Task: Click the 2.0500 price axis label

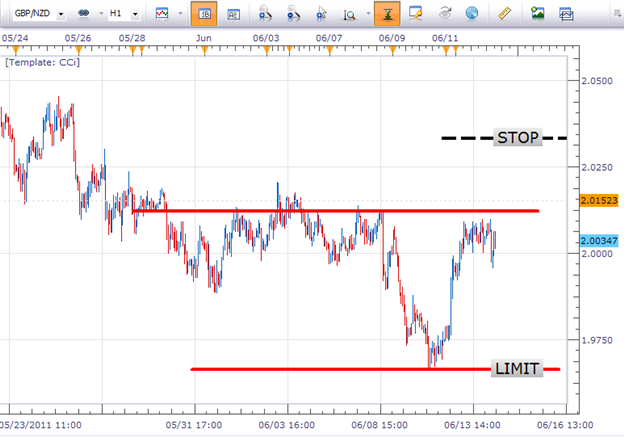Action: (597, 81)
